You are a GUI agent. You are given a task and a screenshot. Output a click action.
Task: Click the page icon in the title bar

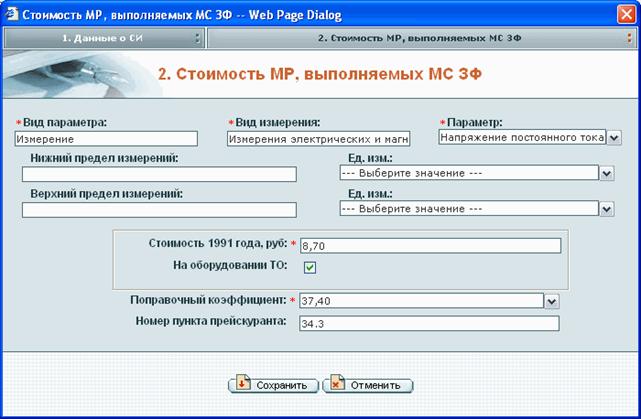(11, 14)
